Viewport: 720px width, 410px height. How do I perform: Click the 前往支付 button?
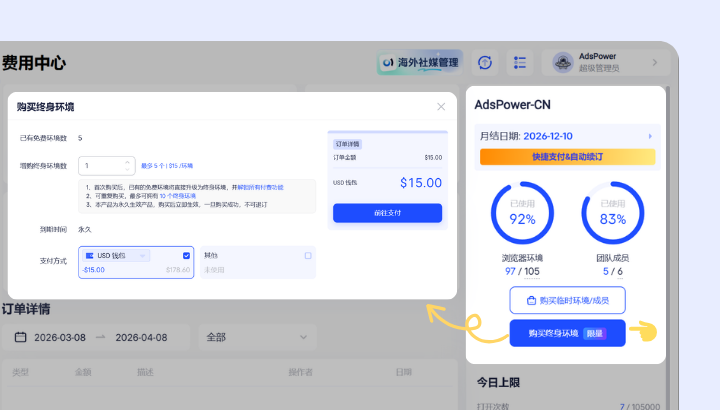pyautogui.click(x=388, y=213)
